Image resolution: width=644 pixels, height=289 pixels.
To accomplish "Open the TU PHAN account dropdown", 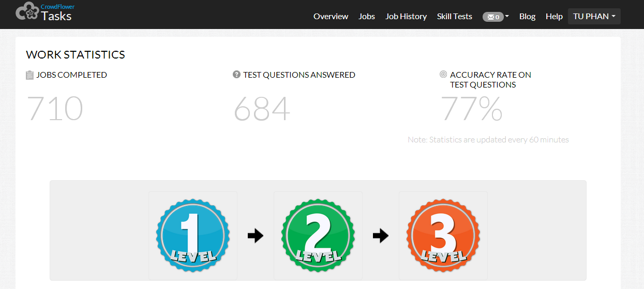I will [x=594, y=16].
